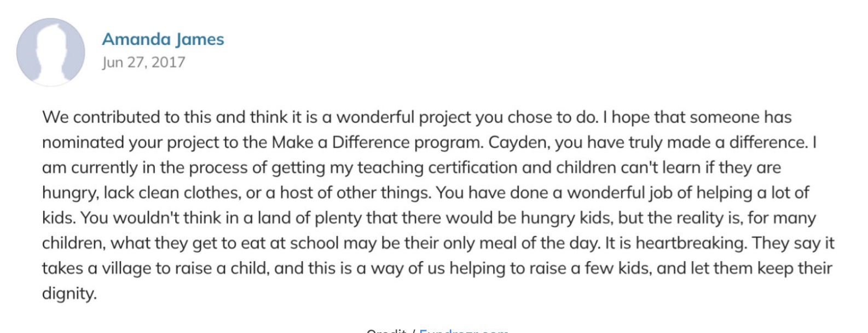Click the word "heartbreaking" in the comment

(691, 243)
